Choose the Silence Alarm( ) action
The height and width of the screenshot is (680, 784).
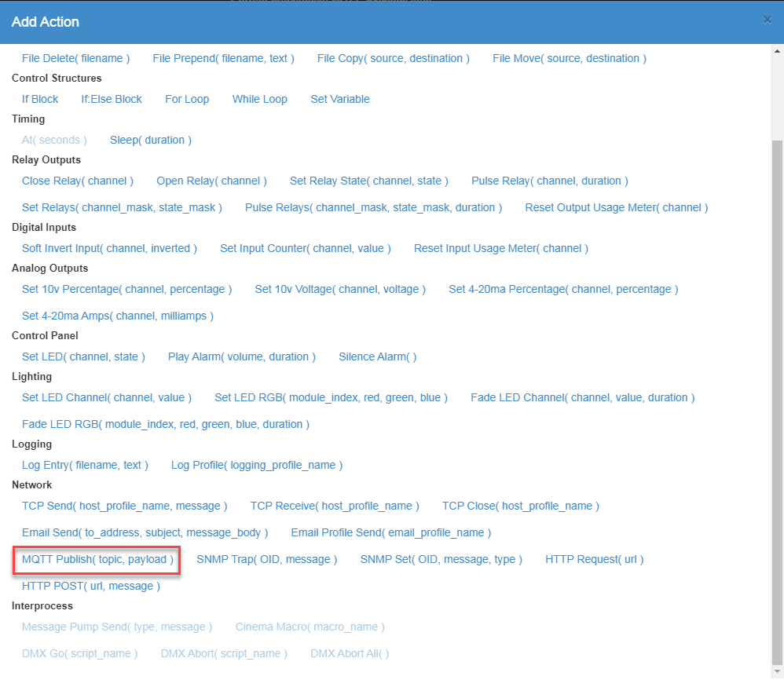tap(378, 356)
